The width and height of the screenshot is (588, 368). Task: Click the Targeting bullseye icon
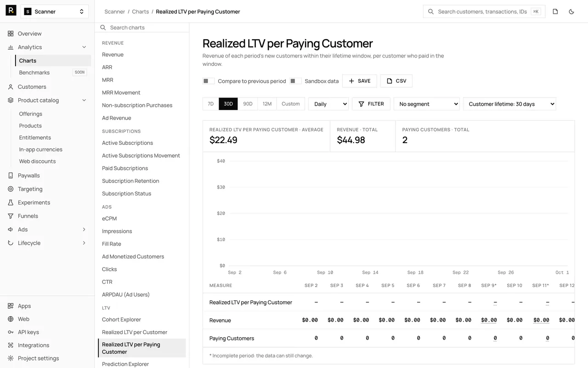pos(11,189)
